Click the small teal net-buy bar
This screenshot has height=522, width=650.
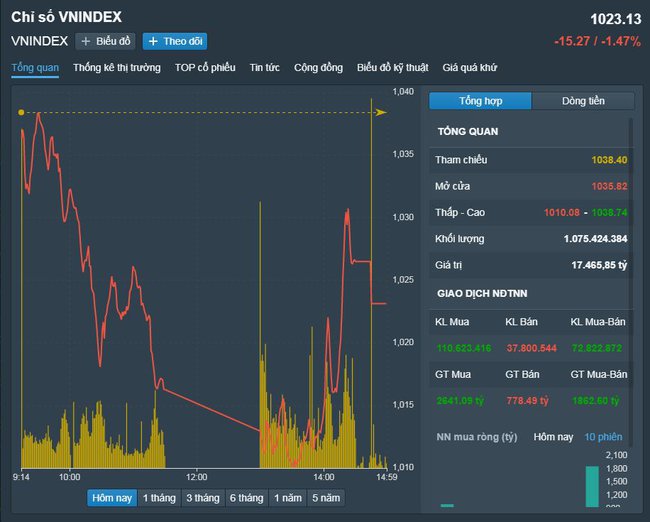(x=447, y=505)
